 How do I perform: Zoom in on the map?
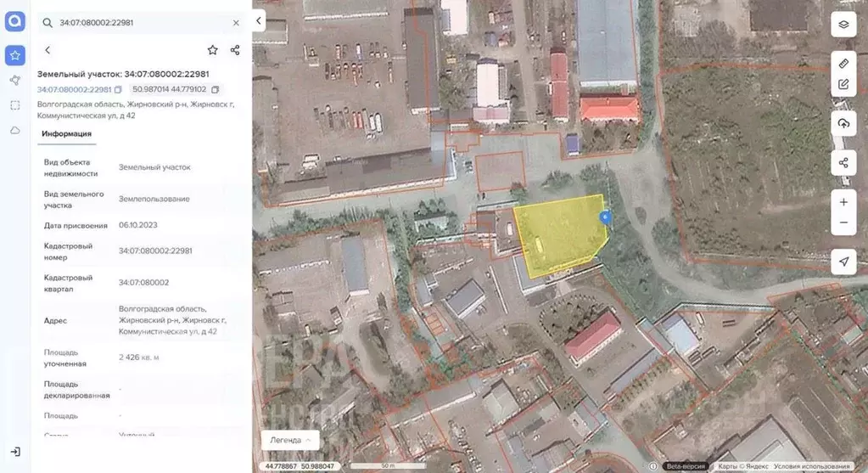point(843,202)
